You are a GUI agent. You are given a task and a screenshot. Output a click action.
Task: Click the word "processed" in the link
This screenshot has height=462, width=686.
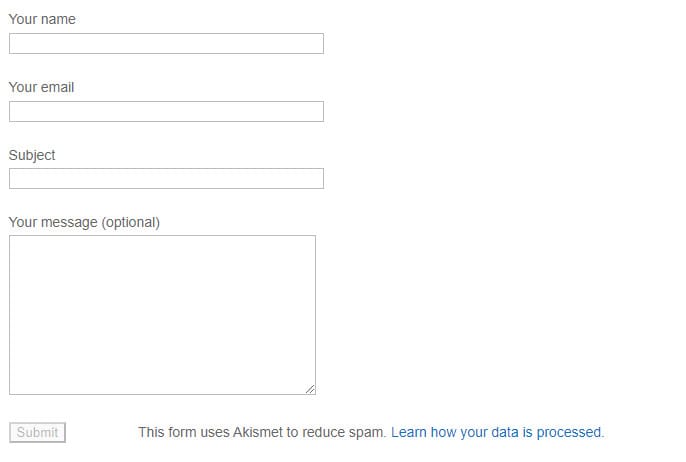[569, 433]
